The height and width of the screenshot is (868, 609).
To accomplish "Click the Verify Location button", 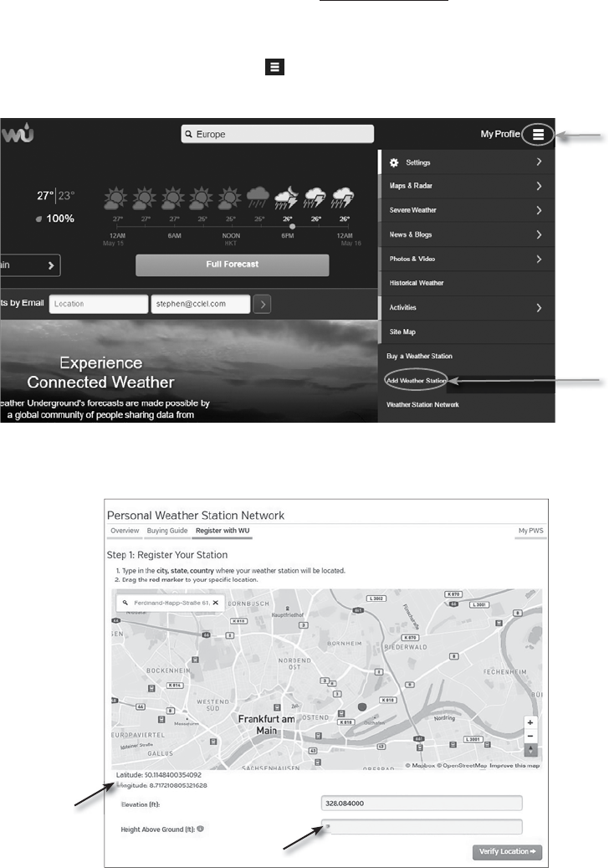I will coord(507,851).
